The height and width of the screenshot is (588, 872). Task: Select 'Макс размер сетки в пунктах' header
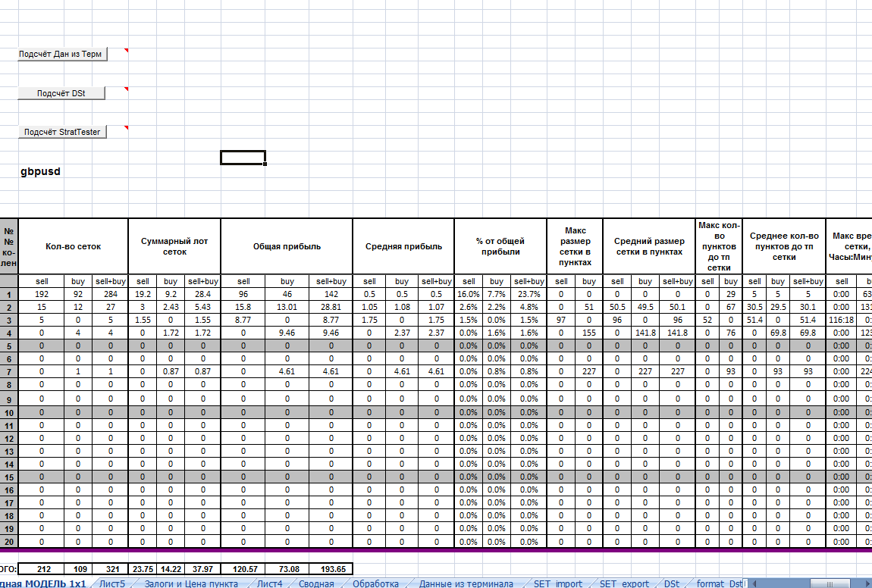tap(575, 246)
